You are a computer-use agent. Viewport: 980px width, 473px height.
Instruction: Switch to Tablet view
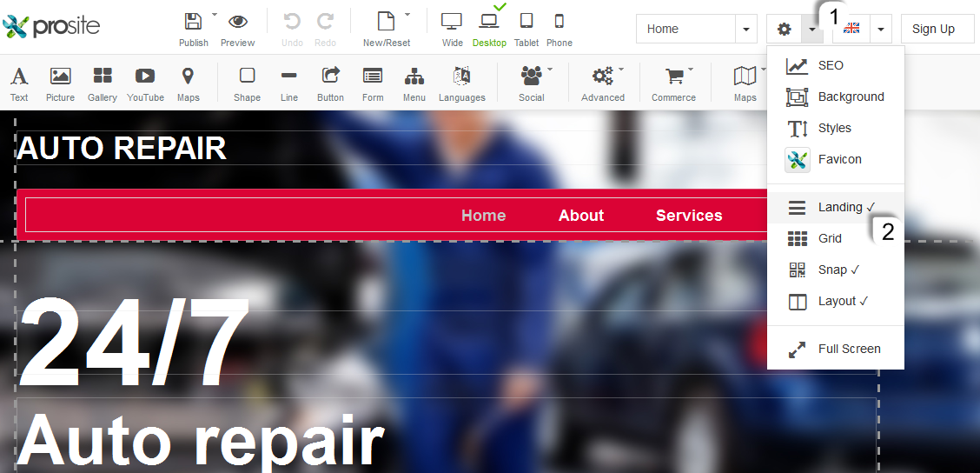pyautogui.click(x=526, y=21)
